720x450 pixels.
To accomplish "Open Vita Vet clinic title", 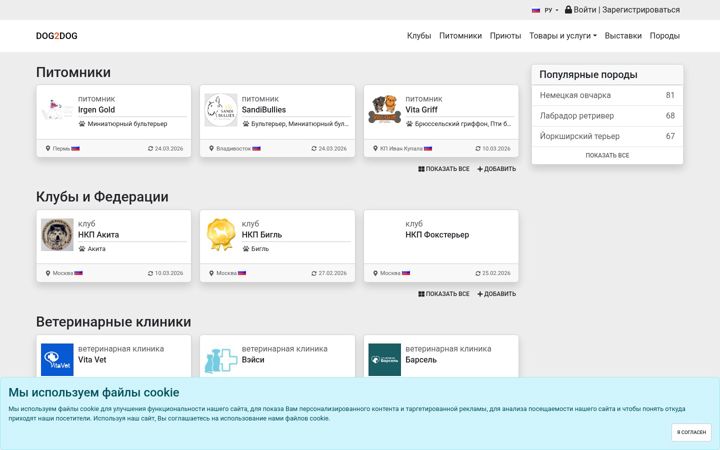I will tap(92, 360).
